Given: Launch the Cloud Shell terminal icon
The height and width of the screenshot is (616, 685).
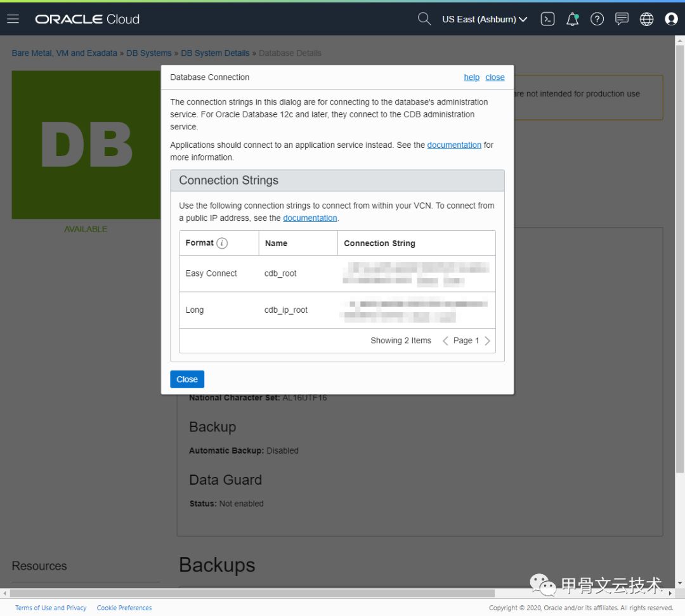Looking at the screenshot, I should pos(547,19).
